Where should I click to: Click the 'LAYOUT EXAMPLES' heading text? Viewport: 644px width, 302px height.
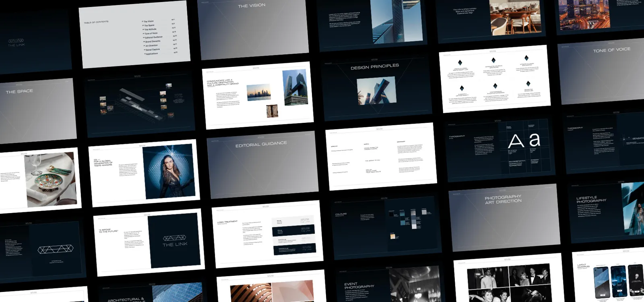pos(583,266)
